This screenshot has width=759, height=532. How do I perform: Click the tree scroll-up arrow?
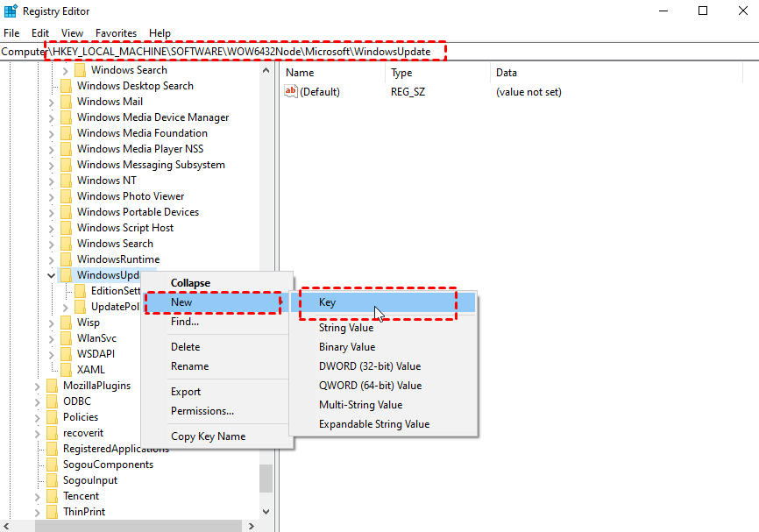(x=266, y=70)
